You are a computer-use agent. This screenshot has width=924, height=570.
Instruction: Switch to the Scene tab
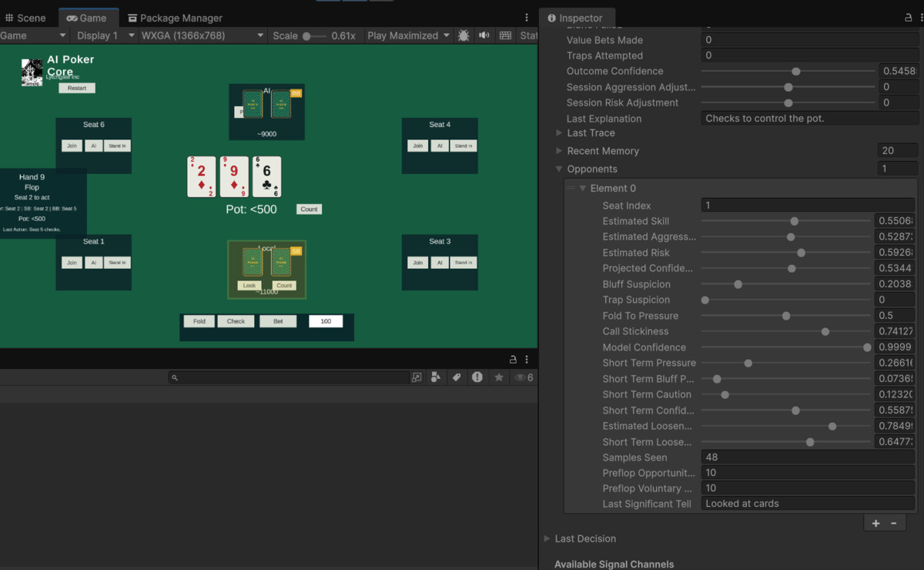coord(25,18)
